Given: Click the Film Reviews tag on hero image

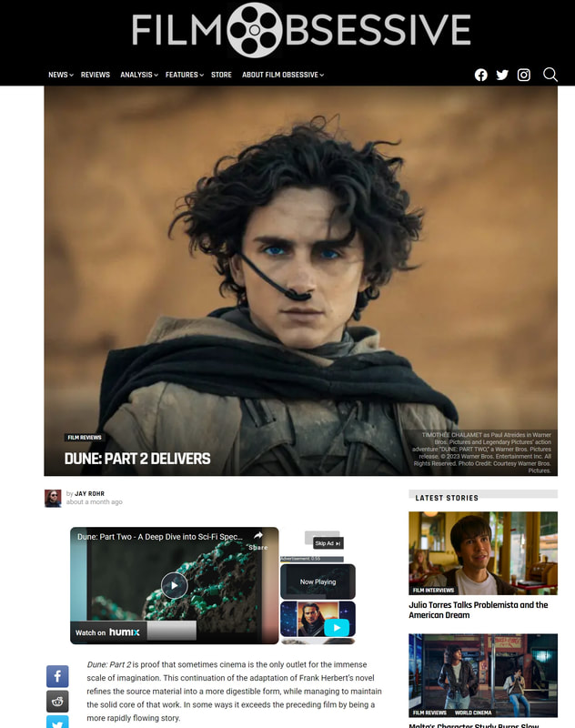Looking at the screenshot, I should [85, 438].
